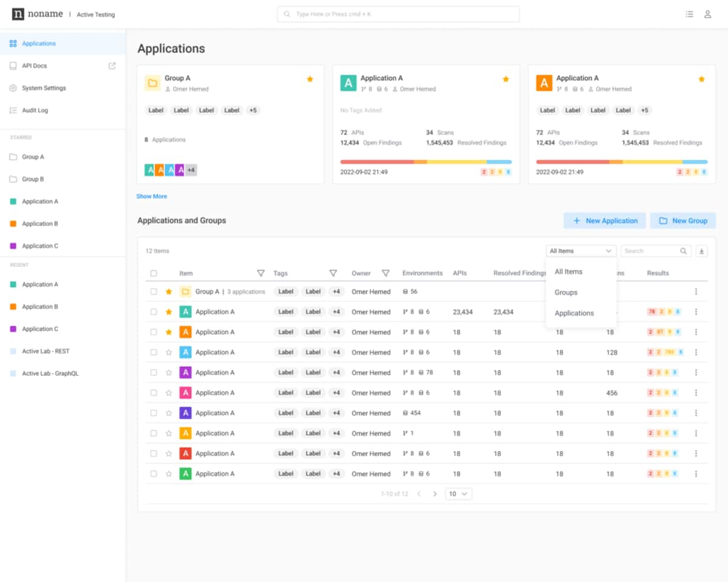
Task: Filter the Owner column using funnel icon
Action: pos(385,273)
